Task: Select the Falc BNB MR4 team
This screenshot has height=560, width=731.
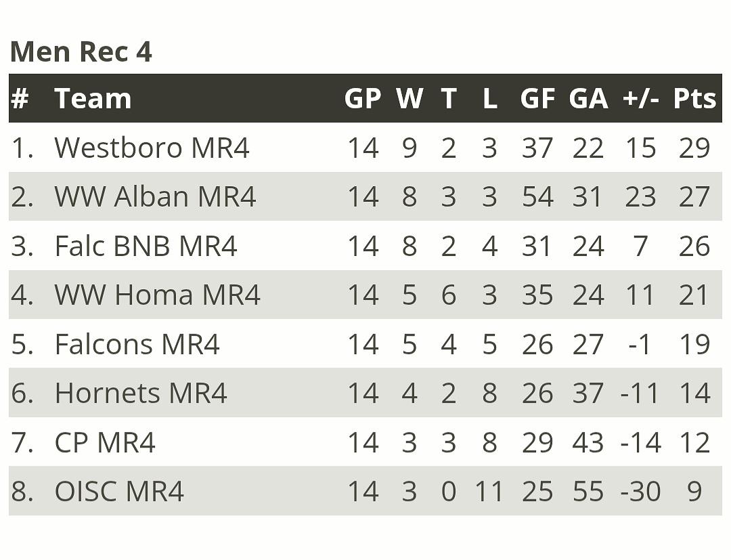Action: point(146,246)
